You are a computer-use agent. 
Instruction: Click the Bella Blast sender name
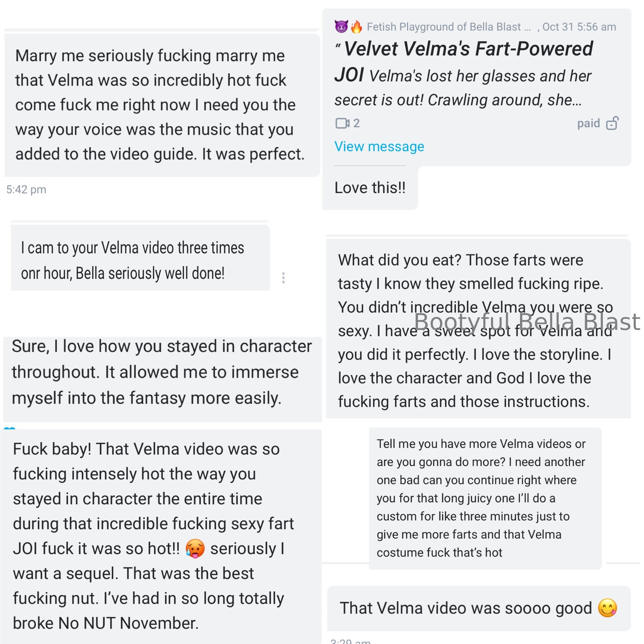pyautogui.click(x=448, y=27)
